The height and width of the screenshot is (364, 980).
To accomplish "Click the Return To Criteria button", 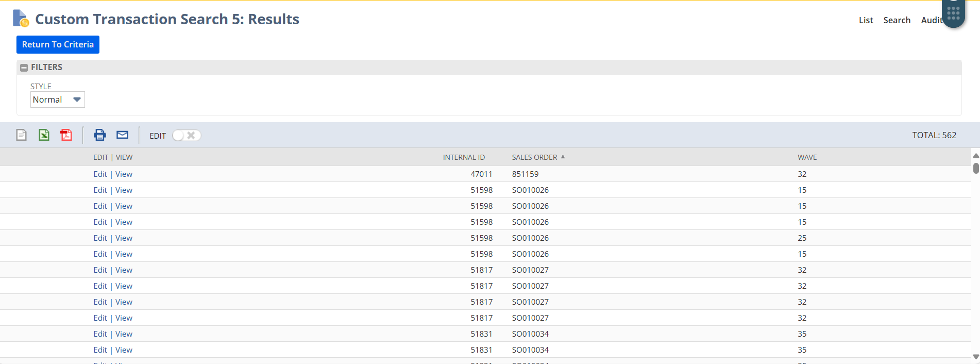I will pyautogui.click(x=58, y=44).
